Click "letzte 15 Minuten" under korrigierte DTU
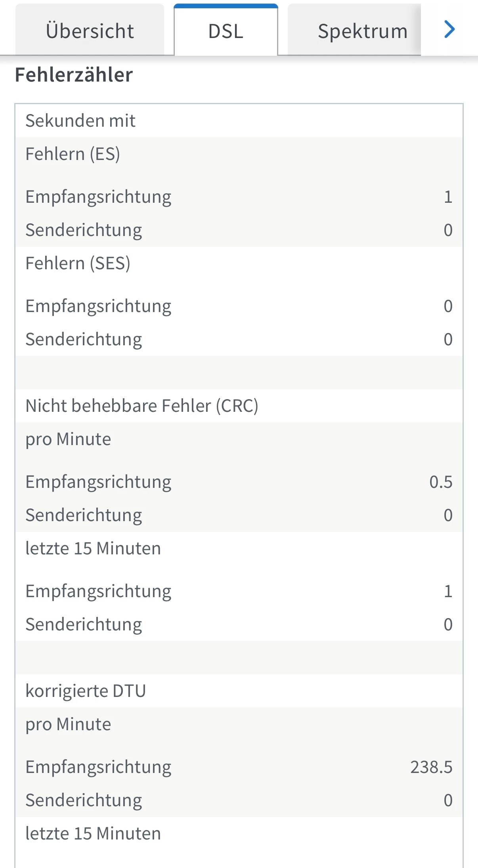Screen dimensions: 478x868 coord(93,834)
